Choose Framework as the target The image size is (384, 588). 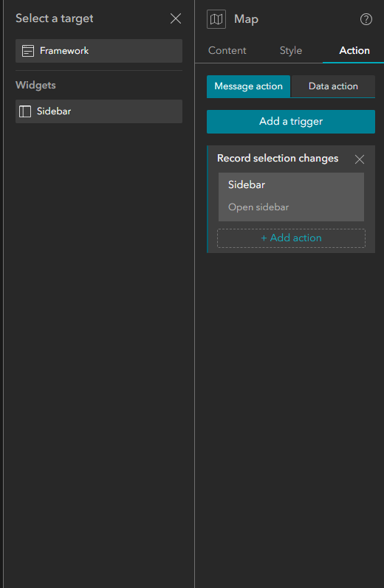pos(99,51)
